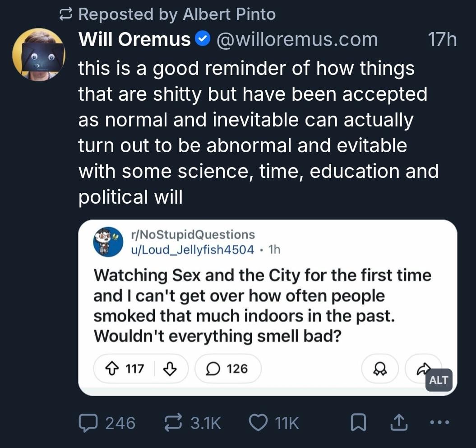Viewport: 476px width, 448px height.
Task: Click the Reddit award icon in image
Action: coord(380,369)
